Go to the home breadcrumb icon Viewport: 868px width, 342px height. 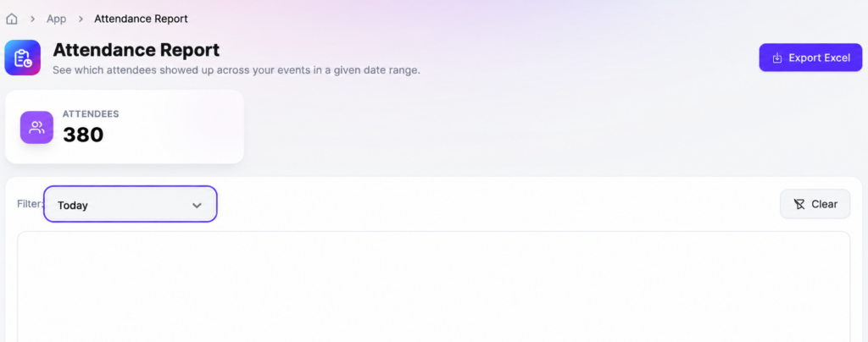(x=12, y=19)
